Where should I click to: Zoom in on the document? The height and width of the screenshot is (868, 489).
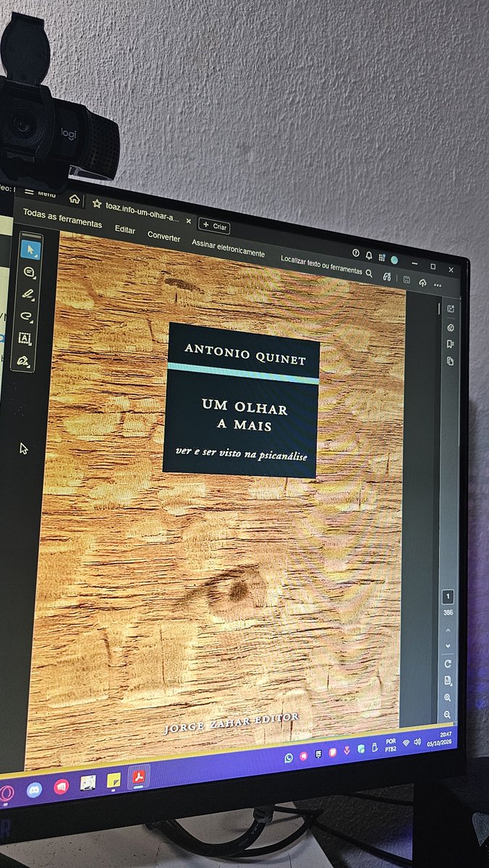click(448, 698)
